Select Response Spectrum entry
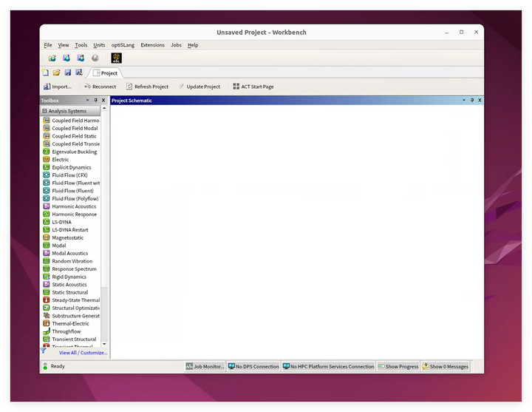 click(71, 269)
